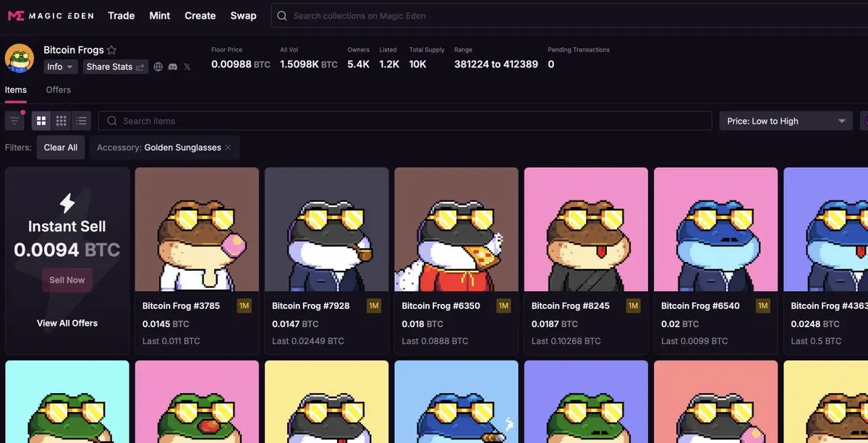868x443 pixels.
Task: Click the 1M badge on Frog #3785
Action: tap(244, 306)
